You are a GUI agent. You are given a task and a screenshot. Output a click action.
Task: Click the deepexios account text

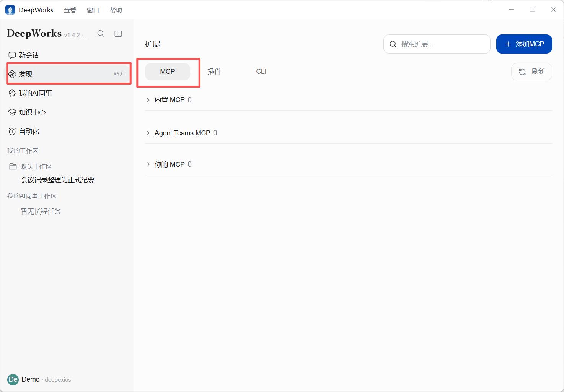(x=58, y=380)
